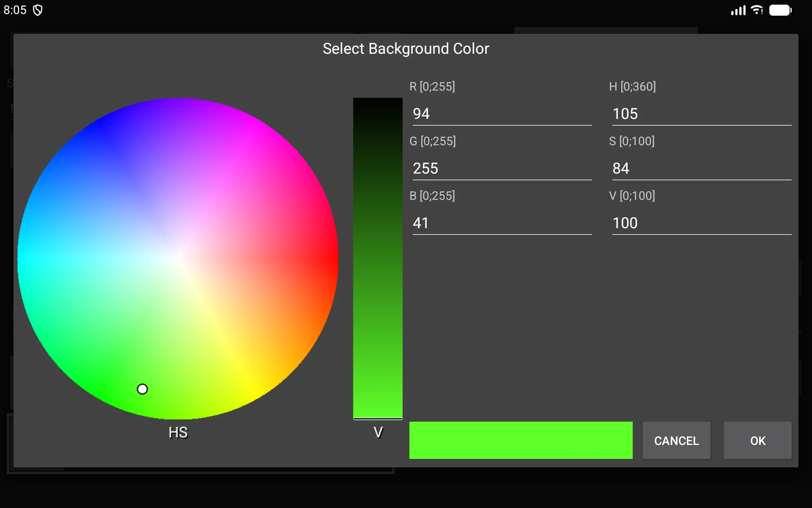The image size is (812, 508).
Task: Click the 'Select Background Color' title
Action: [406, 49]
